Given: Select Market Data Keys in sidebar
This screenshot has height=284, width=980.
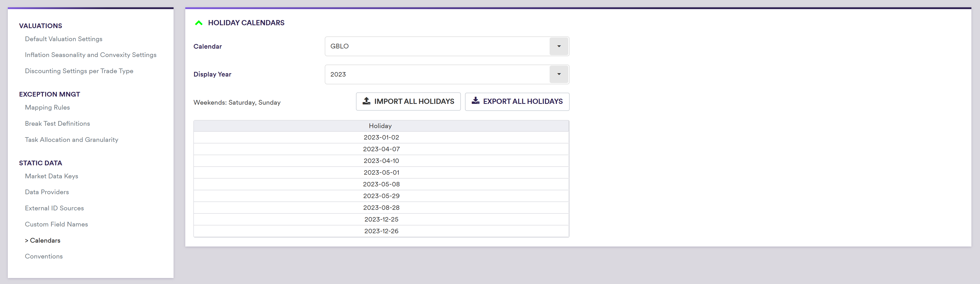Looking at the screenshot, I should click(x=51, y=176).
